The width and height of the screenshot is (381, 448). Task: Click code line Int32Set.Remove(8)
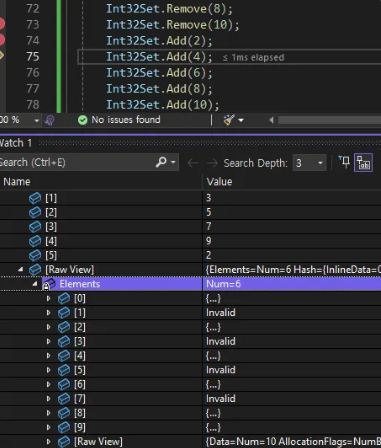click(x=169, y=9)
